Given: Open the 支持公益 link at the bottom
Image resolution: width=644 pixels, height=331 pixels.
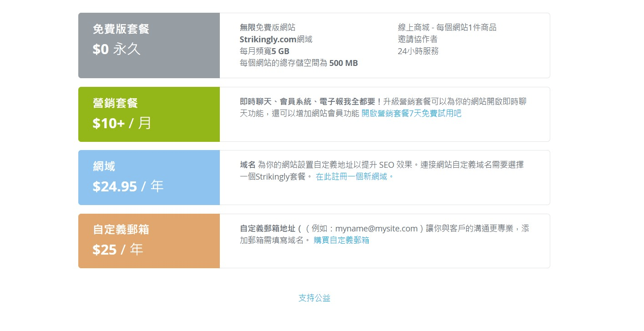Looking at the screenshot, I should tap(314, 298).
